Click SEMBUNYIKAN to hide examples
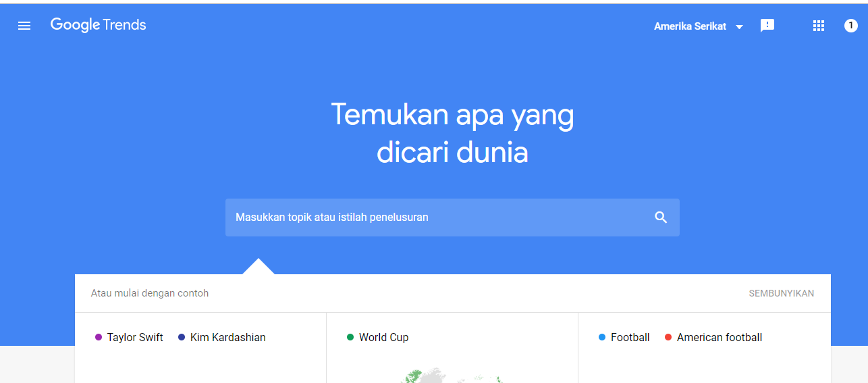Viewport: 868px width, 383px height. click(781, 293)
